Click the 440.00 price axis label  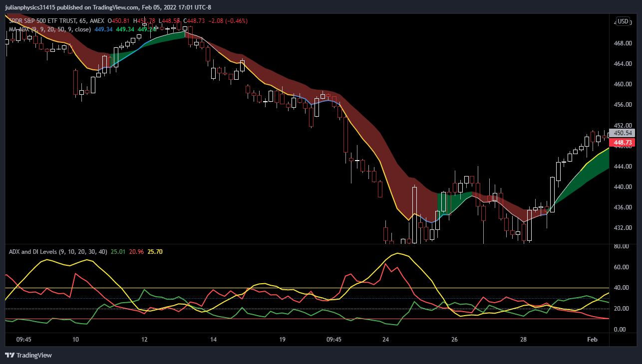[623, 187]
